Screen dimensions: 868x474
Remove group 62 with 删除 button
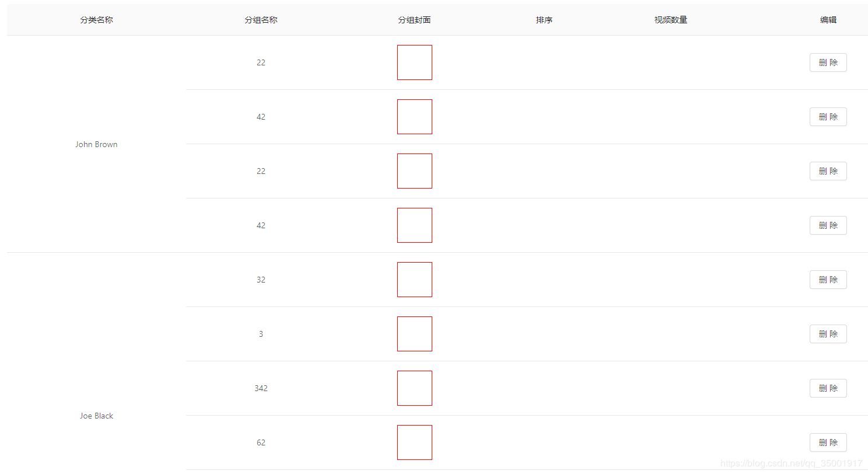pyautogui.click(x=828, y=442)
